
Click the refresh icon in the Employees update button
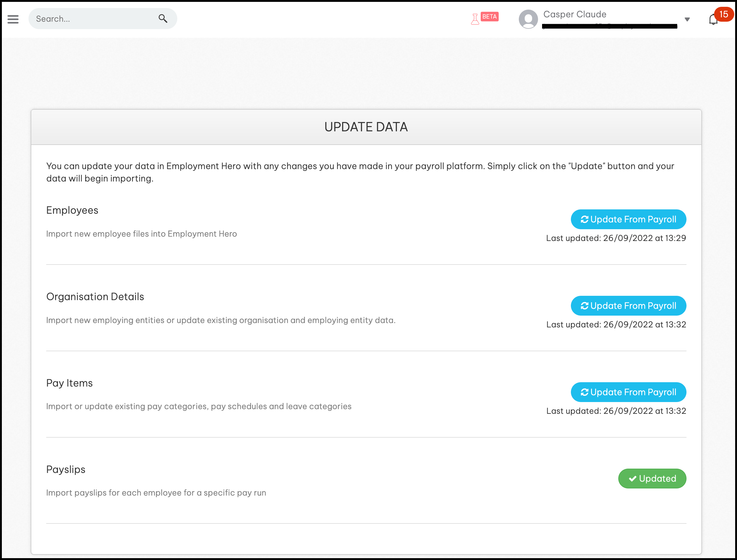tap(584, 219)
